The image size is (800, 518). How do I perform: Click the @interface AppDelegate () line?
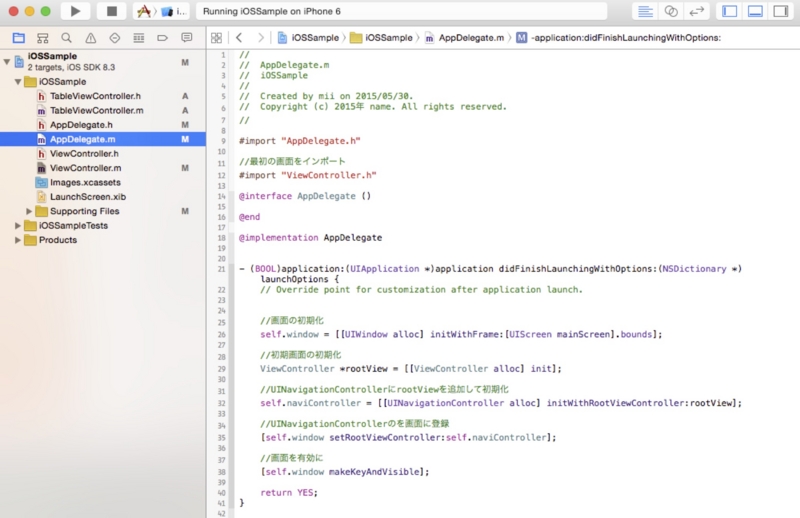point(305,196)
